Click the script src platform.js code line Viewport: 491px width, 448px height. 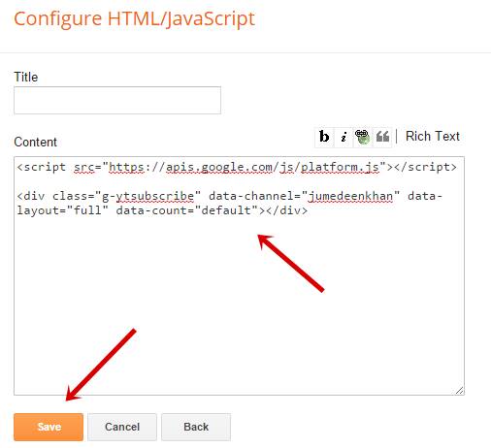coord(237,167)
